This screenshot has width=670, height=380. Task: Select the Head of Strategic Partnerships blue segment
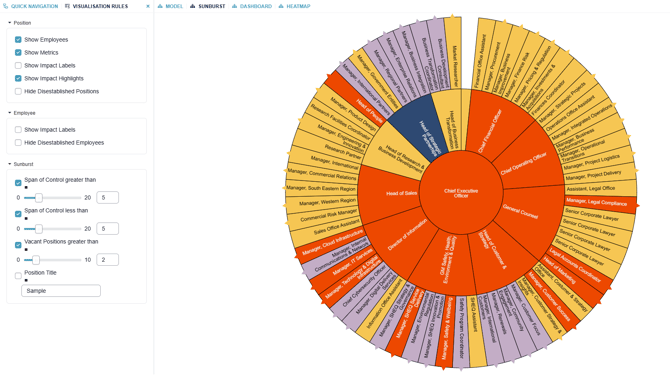point(421,128)
